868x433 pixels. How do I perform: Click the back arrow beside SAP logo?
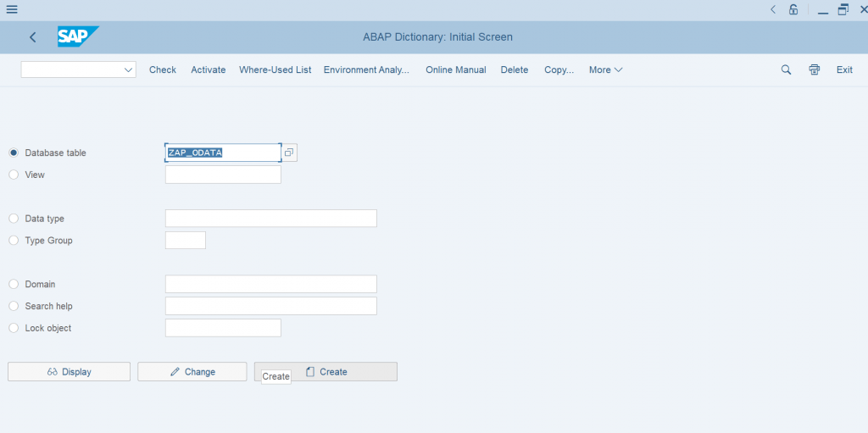(x=33, y=37)
